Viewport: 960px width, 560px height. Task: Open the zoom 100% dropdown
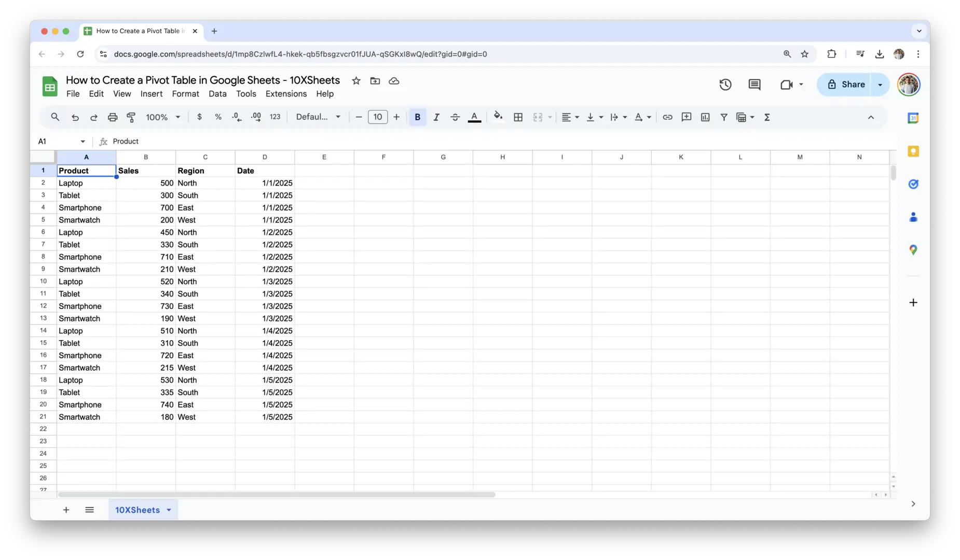point(163,117)
